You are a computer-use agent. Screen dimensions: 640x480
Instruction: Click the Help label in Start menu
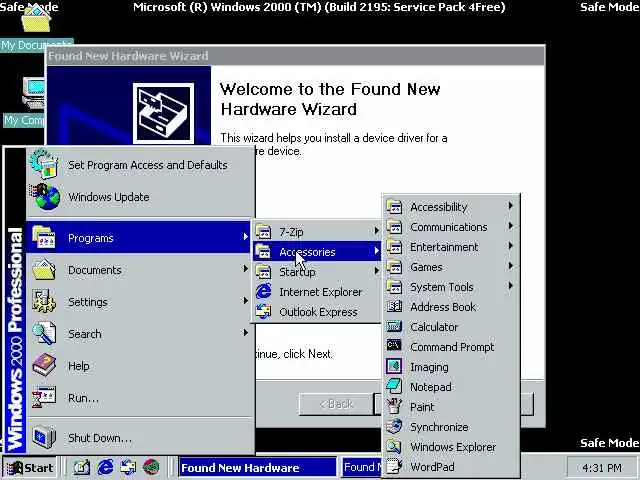(79, 366)
